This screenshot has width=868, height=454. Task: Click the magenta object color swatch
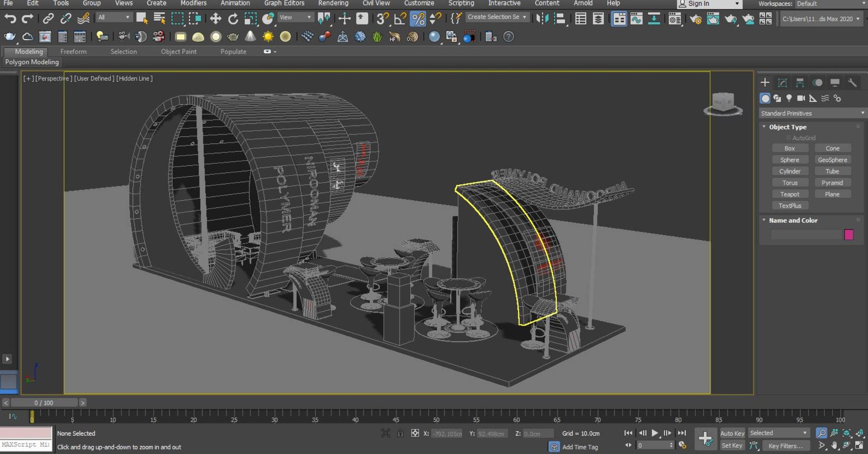coord(849,234)
